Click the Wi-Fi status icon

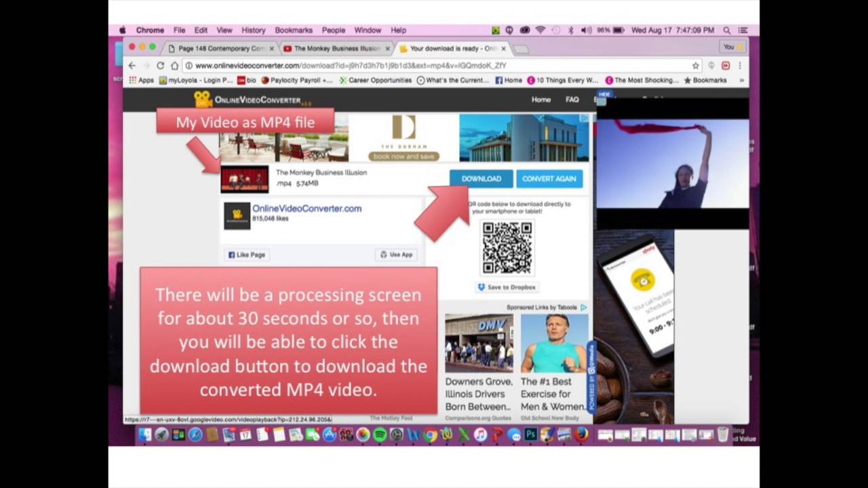[x=540, y=30]
